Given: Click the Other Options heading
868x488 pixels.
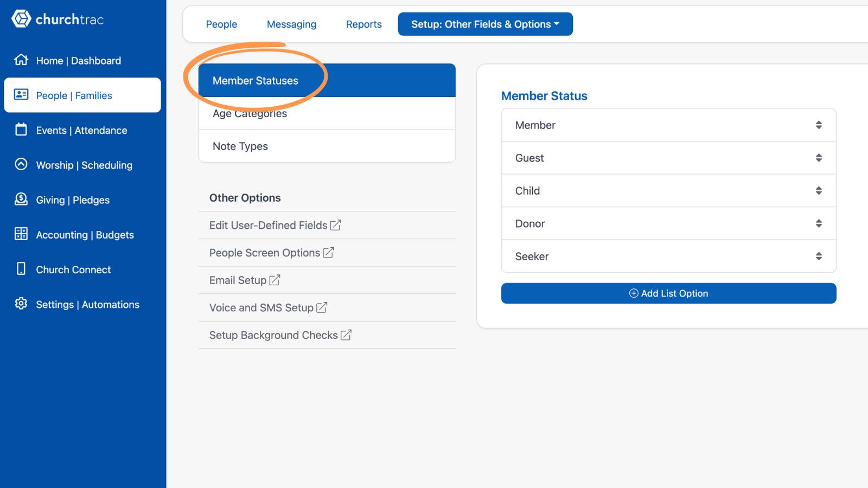Looking at the screenshot, I should point(245,198).
